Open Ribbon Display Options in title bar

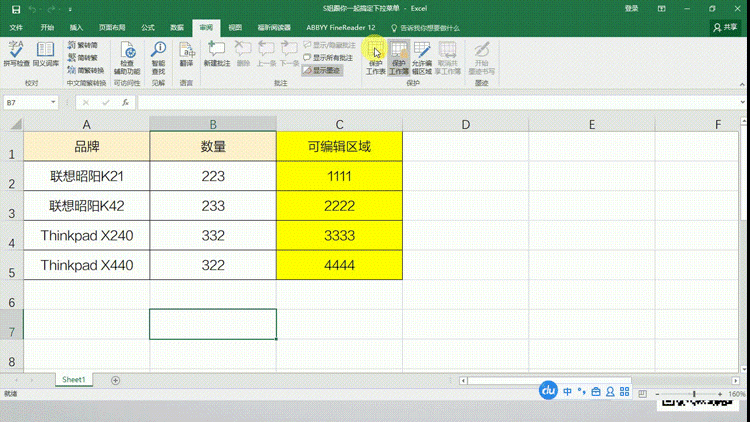pyautogui.click(x=661, y=9)
